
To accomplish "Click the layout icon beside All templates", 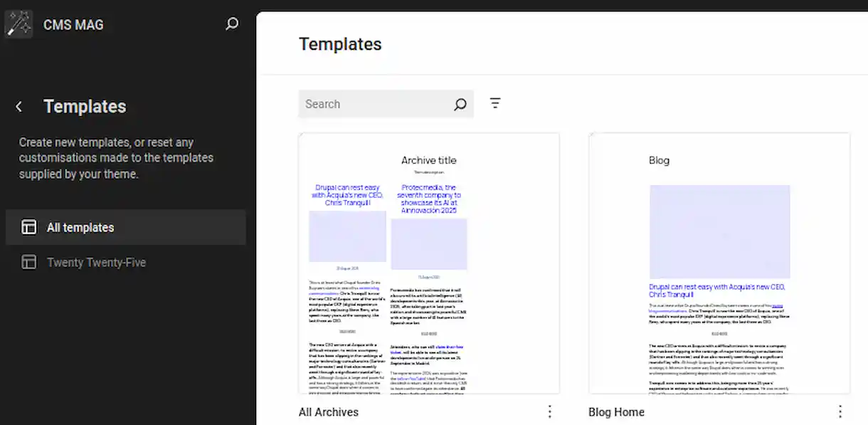I will [x=28, y=228].
